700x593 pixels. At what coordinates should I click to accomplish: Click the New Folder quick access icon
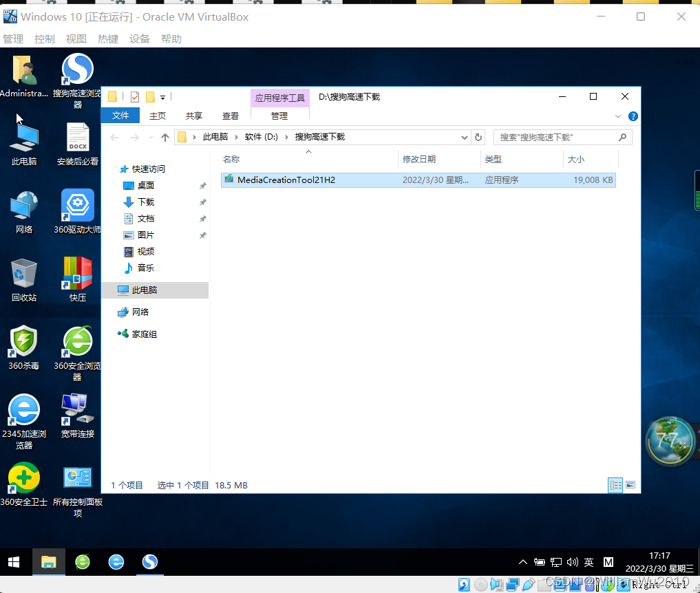click(x=151, y=97)
